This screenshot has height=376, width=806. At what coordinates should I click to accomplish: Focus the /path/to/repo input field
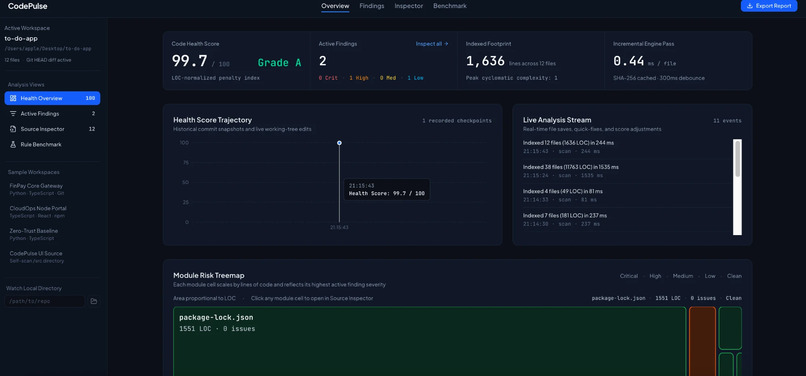tap(45, 301)
